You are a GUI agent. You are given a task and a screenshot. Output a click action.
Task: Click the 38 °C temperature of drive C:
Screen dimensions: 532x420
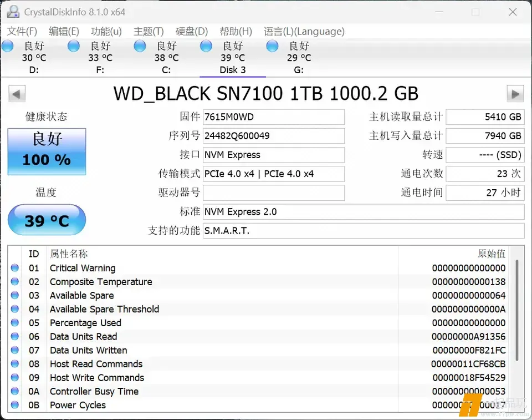click(166, 58)
